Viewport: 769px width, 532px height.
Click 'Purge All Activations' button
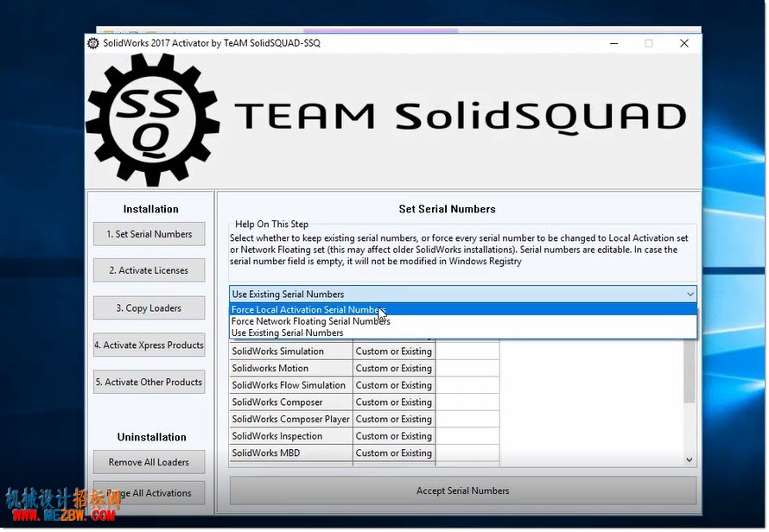coord(149,493)
